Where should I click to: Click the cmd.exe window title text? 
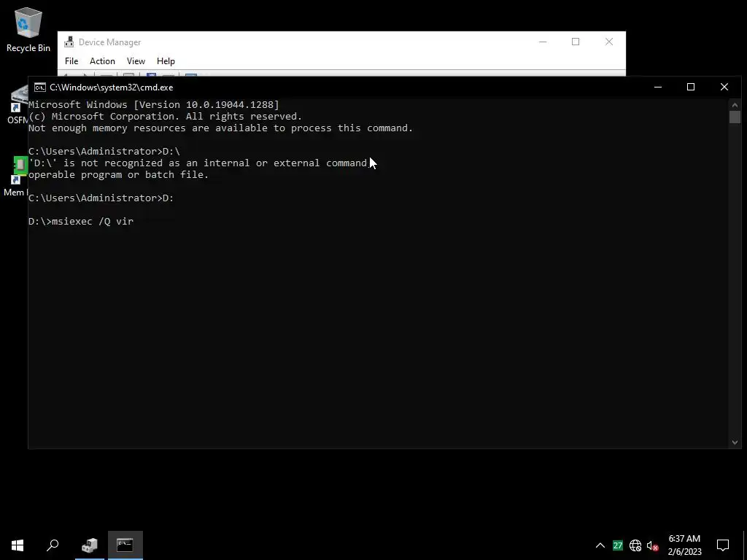(112, 87)
